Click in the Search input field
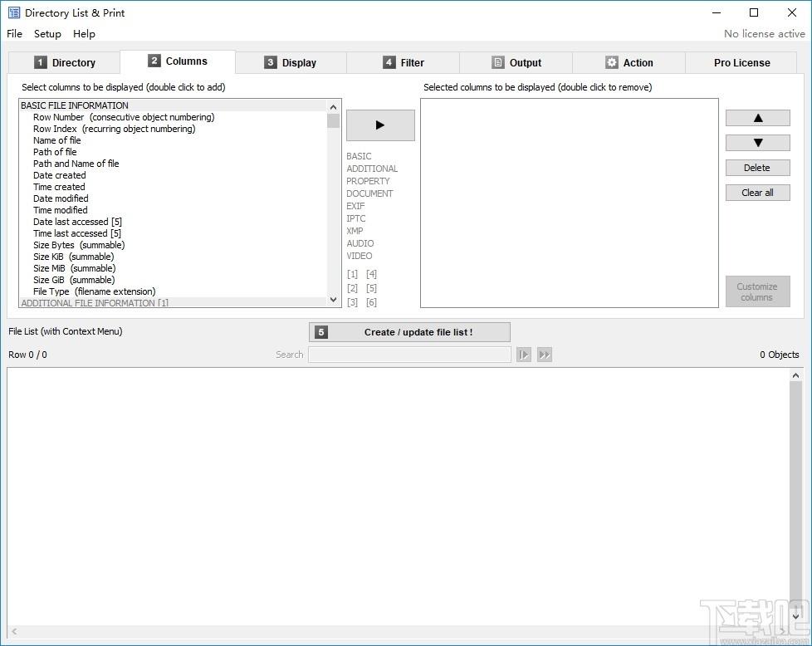 coord(409,355)
